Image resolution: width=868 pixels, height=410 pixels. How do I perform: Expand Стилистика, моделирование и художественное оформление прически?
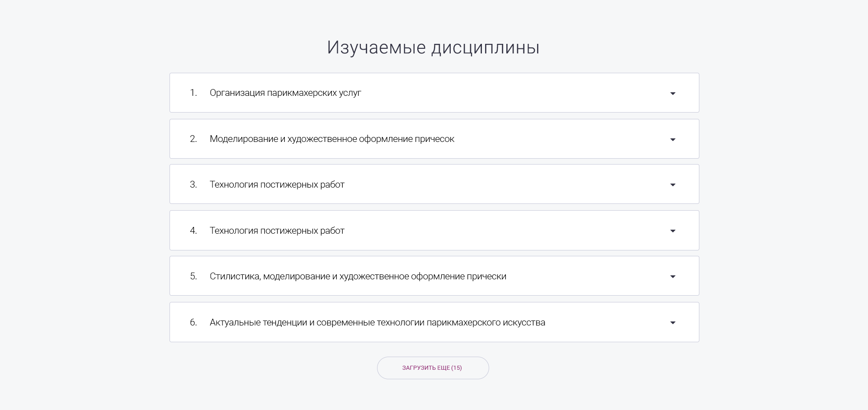pyautogui.click(x=358, y=276)
